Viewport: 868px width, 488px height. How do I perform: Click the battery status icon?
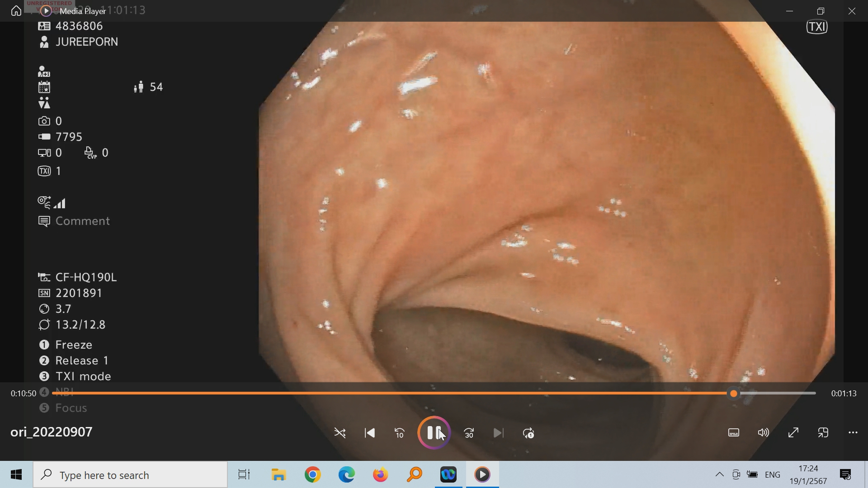752,475
